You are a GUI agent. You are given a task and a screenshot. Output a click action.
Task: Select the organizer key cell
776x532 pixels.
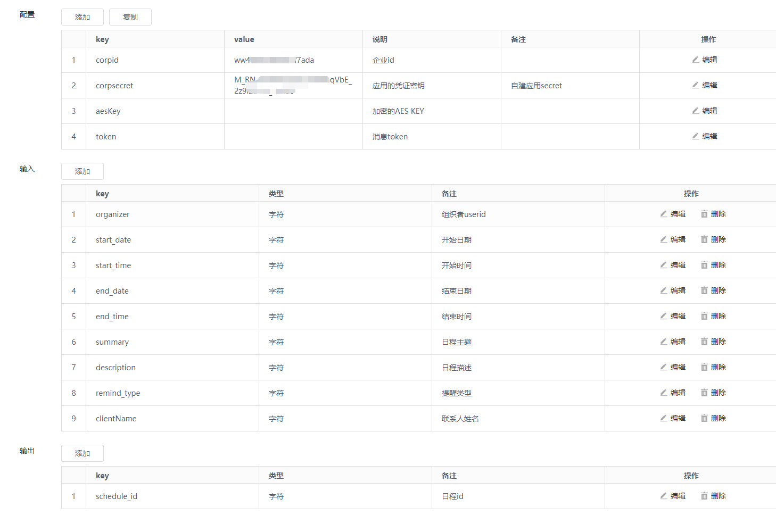point(172,214)
